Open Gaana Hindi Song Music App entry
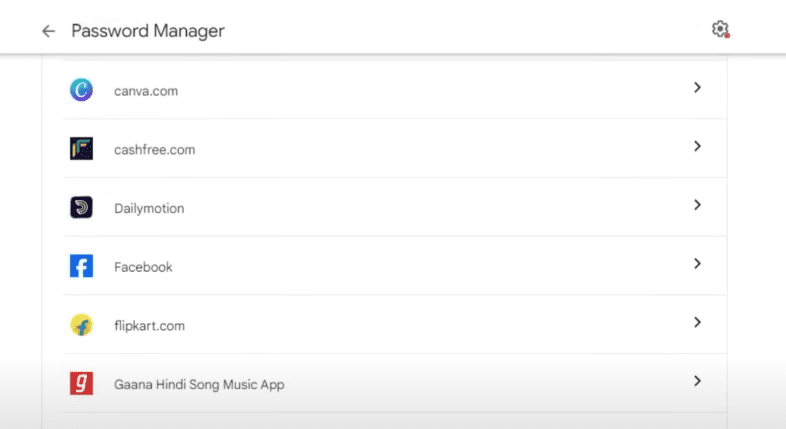Screen dimensions: 786x429 coord(199,384)
